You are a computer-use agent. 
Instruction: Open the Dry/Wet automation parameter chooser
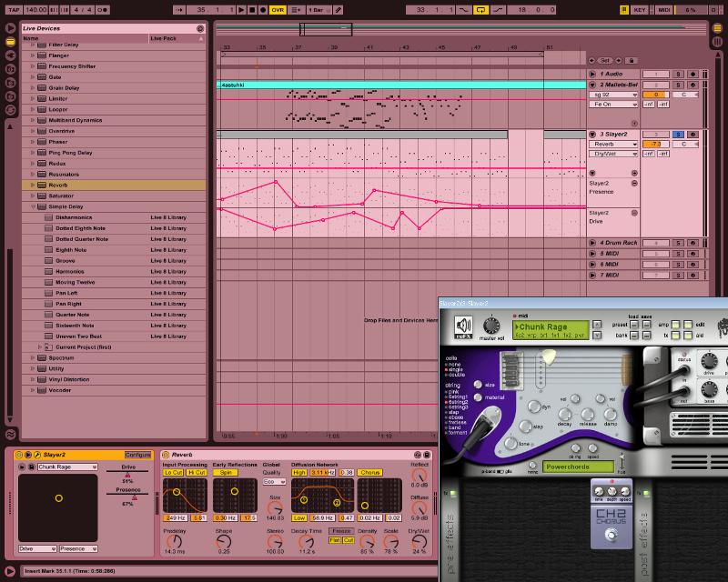(x=613, y=154)
